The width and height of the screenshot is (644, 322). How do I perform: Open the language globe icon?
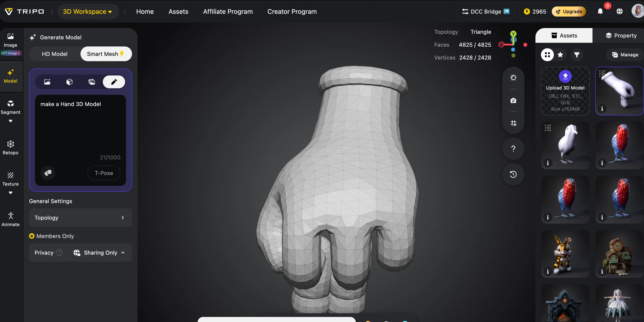point(619,11)
